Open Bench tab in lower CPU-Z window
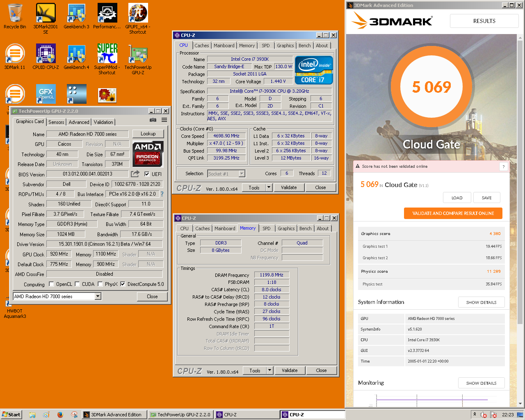The height and width of the screenshot is (420, 525). click(x=306, y=228)
